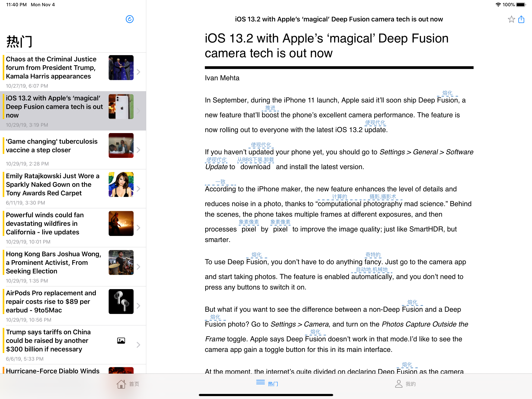This screenshot has height=399, width=532.
Task: Tap the 6/6/19, 5:33 PM timestamp
Action: tap(25, 359)
